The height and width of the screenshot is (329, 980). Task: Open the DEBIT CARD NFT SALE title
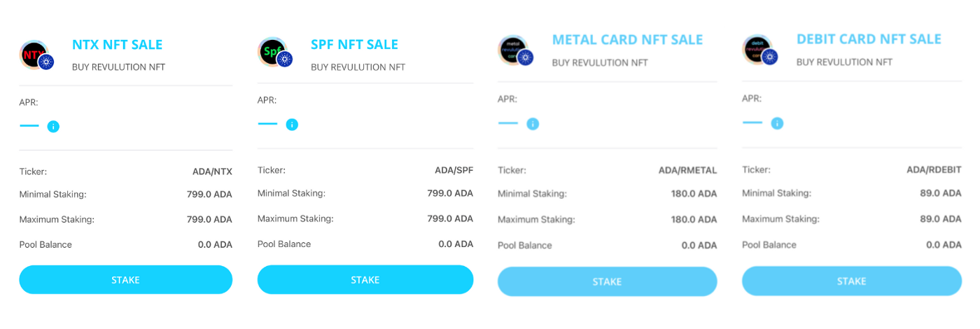pos(869,39)
